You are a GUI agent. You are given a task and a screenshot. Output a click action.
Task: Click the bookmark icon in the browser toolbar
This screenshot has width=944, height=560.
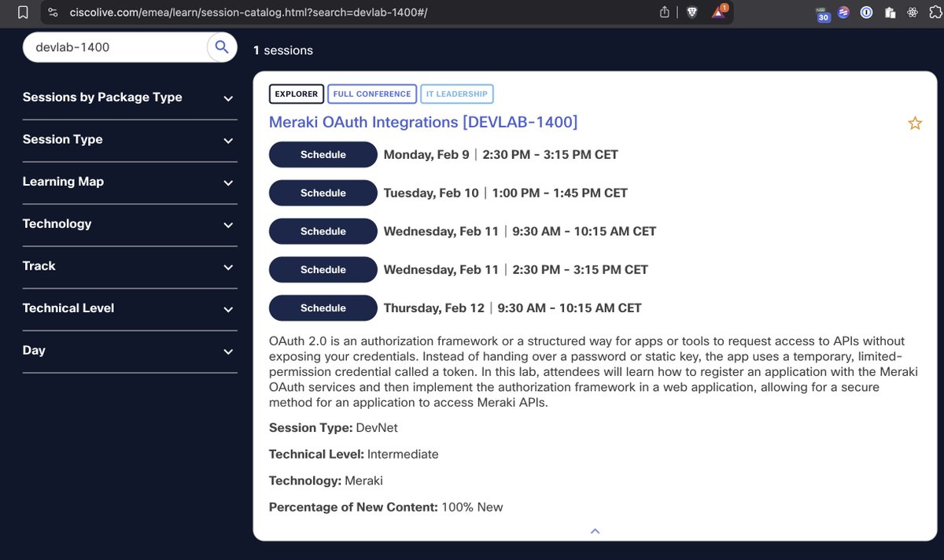(x=24, y=12)
